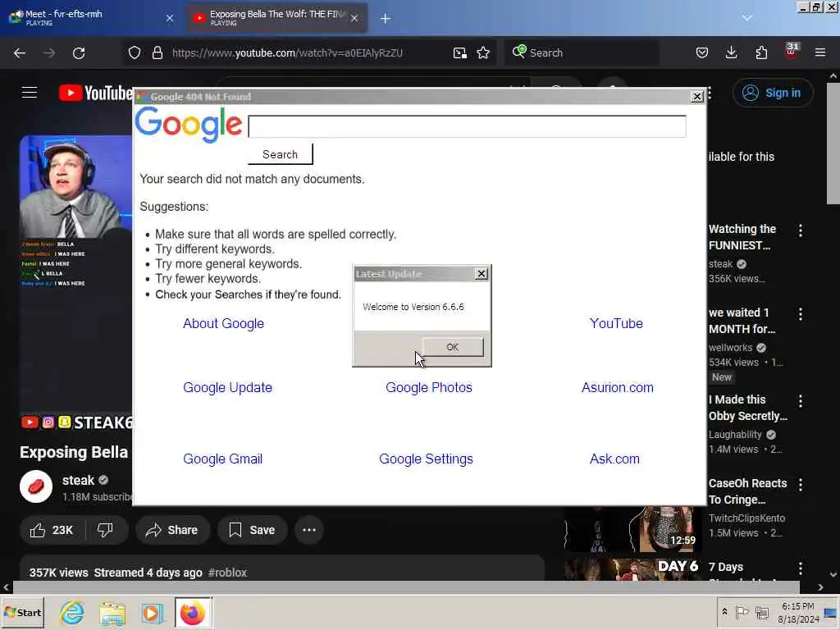
Task: Open options for I Made this Obby video
Action: coord(801,400)
